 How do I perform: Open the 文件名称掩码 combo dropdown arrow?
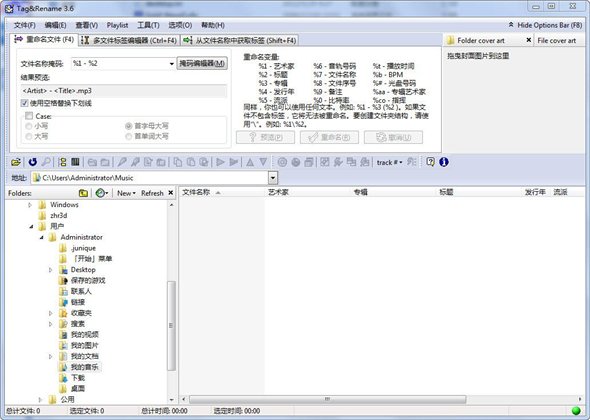(x=172, y=64)
